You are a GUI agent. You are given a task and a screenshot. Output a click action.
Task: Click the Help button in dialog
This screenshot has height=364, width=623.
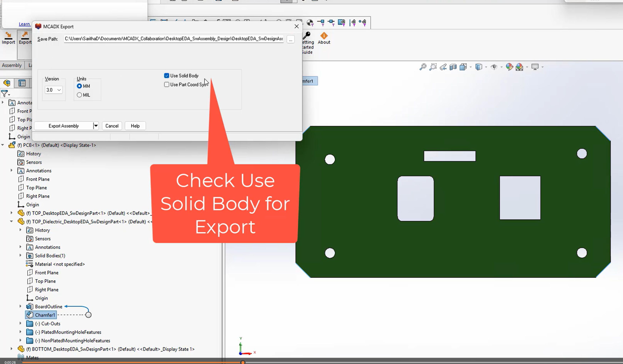[x=135, y=126]
